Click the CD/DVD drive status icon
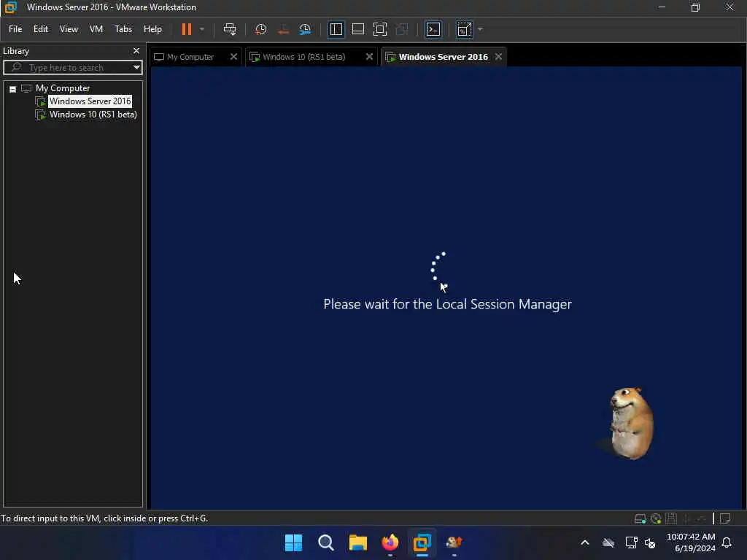Image resolution: width=747 pixels, height=560 pixels. (x=656, y=518)
